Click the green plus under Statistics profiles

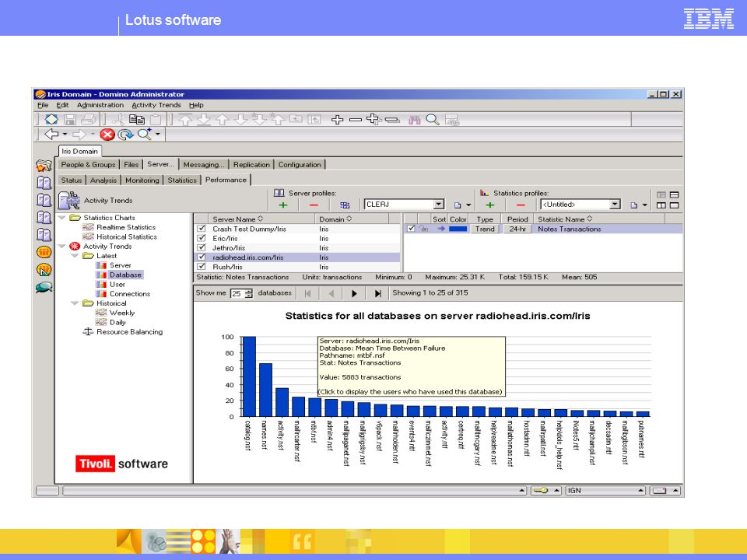tap(489, 205)
